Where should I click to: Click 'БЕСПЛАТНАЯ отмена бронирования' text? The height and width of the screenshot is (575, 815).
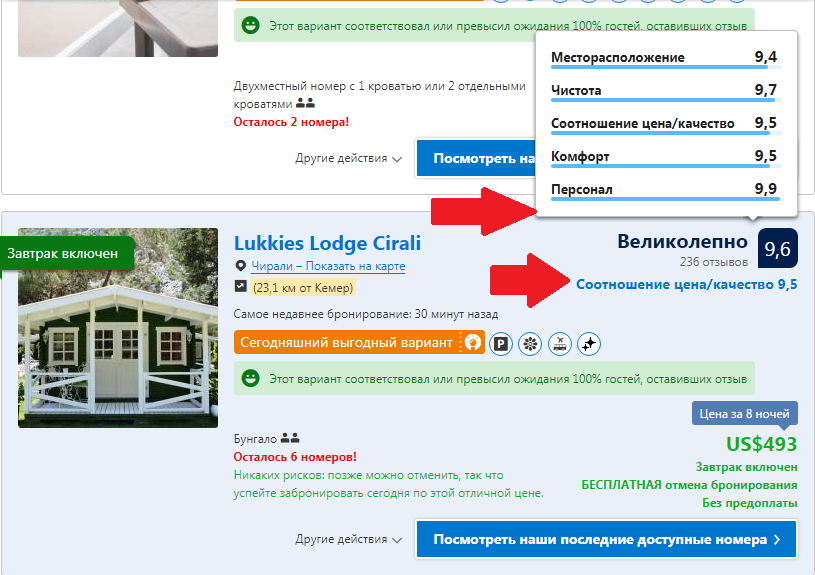coord(689,485)
